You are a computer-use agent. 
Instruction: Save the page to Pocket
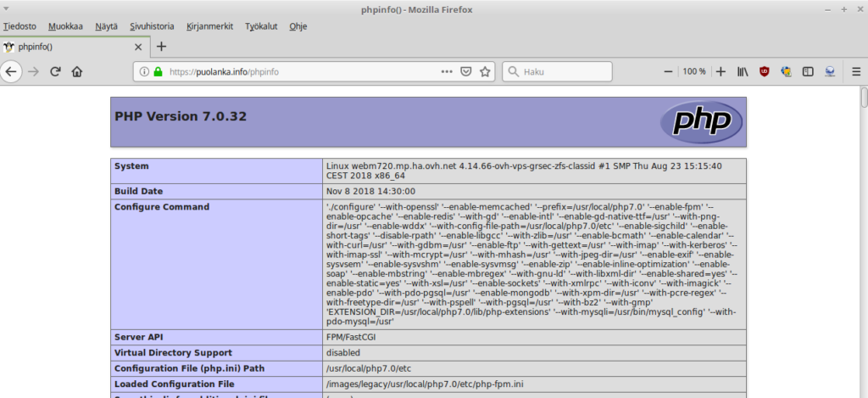click(466, 71)
